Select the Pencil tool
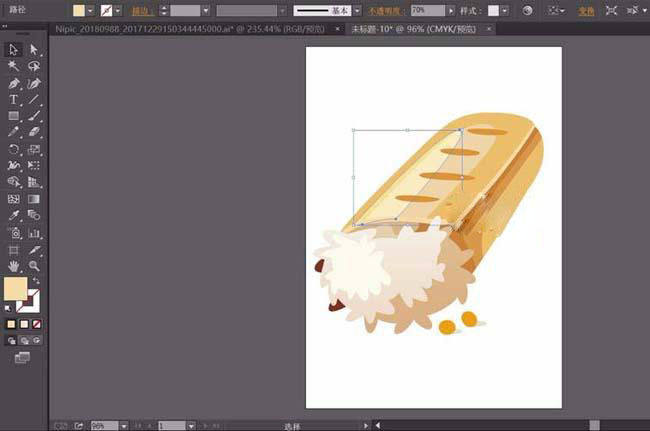 tap(13, 132)
